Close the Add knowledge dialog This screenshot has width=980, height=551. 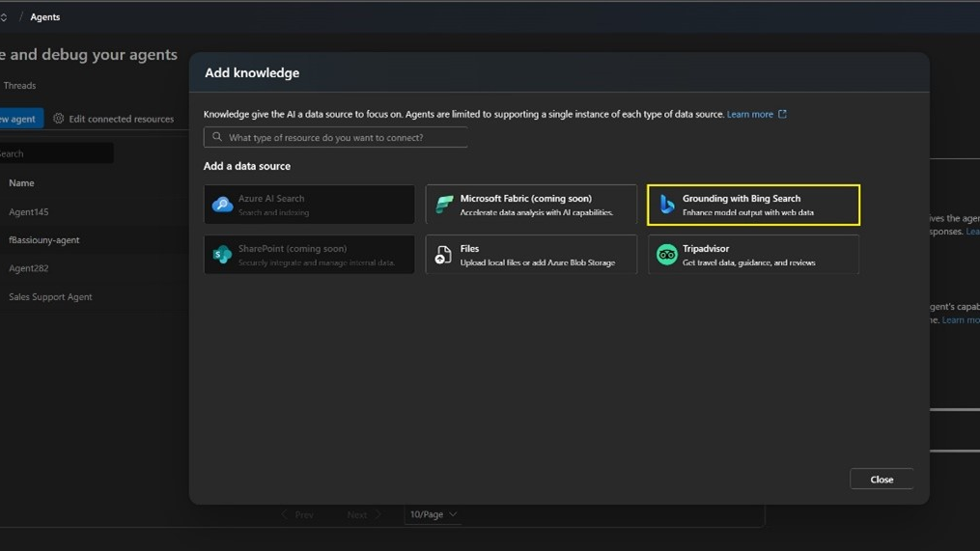pos(882,480)
